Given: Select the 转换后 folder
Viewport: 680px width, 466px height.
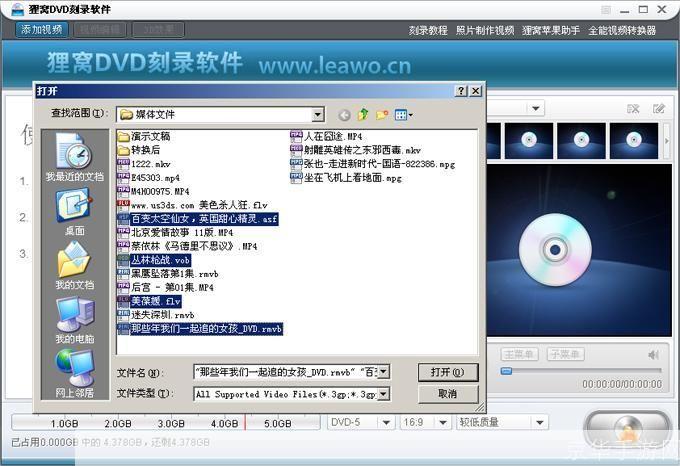Looking at the screenshot, I should (139, 150).
